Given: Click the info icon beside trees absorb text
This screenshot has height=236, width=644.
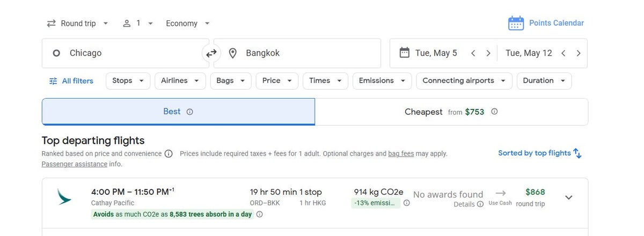Looking at the screenshot, I should click(259, 214).
